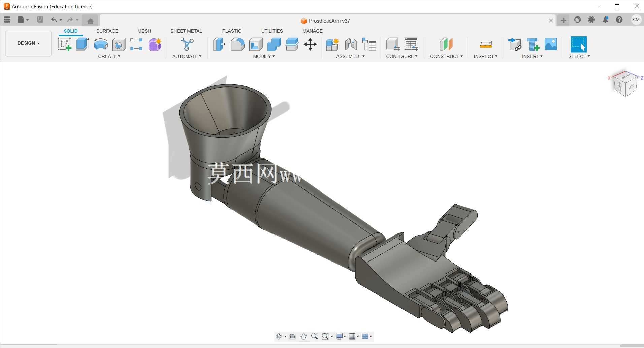Click the Save icon
This screenshot has width=644, height=348.
pos(40,20)
